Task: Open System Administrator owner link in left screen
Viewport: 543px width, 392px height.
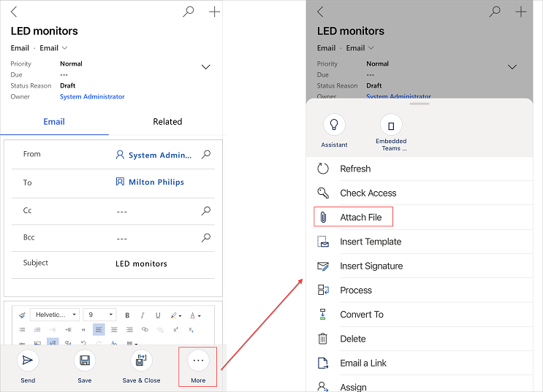Action: (92, 96)
